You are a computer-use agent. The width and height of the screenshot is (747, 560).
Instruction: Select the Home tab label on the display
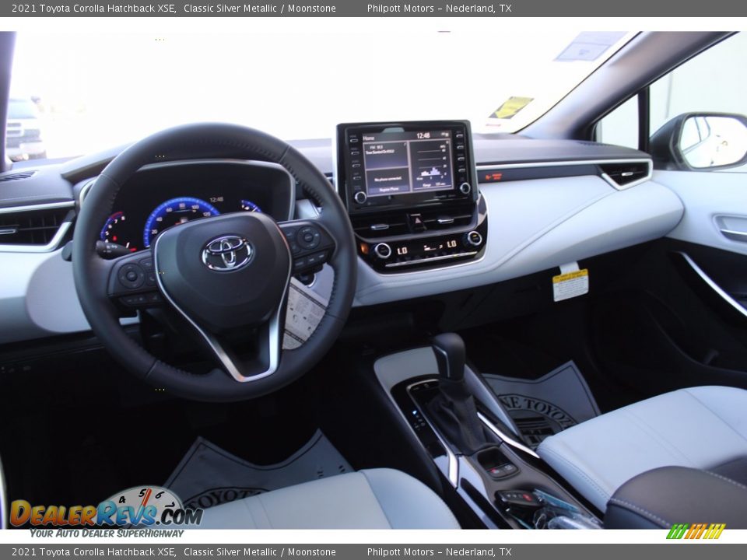click(370, 138)
